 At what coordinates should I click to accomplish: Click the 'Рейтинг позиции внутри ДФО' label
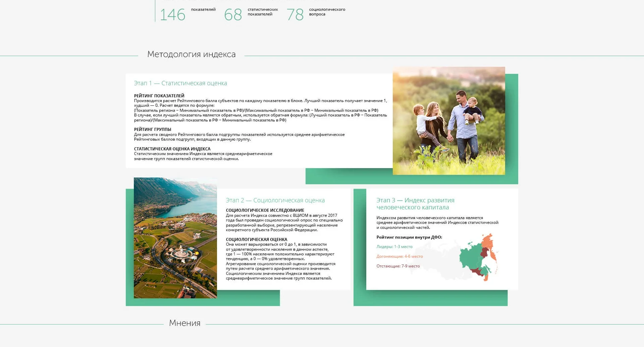pyautogui.click(x=409, y=237)
